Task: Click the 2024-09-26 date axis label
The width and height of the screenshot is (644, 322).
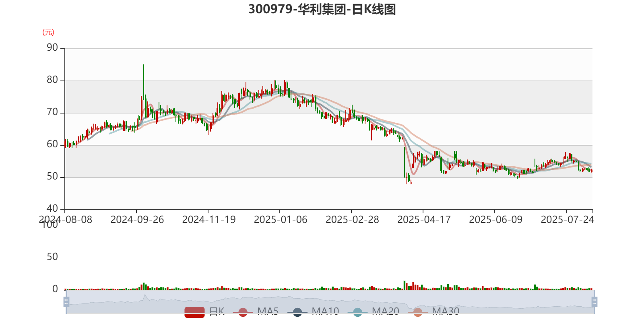Action: 137,220
